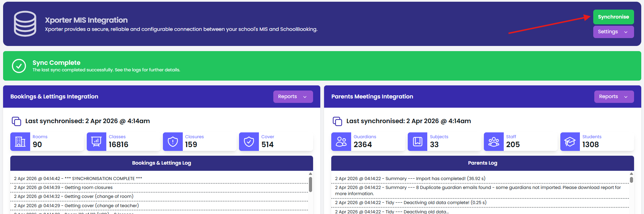Select the SYNCHRONISATION COMPLETE log entry
Viewport: 644px width, 214px height.
[x=159, y=179]
